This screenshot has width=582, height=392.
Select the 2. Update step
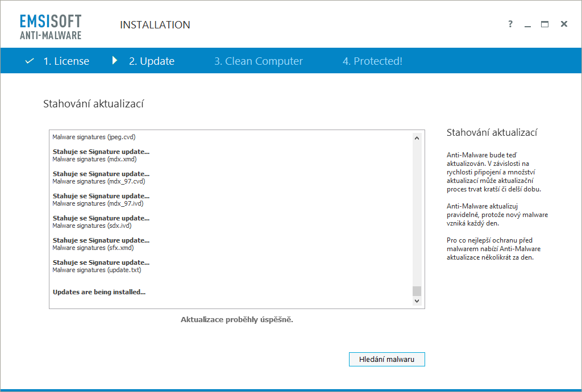point(151,61)
